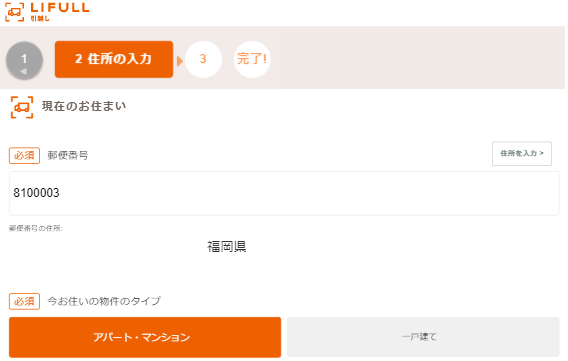Image resolution: width=568 pixels, height=361 pixels.
Task: Click the 完了! step circle
Action: (x=252, y=59)
